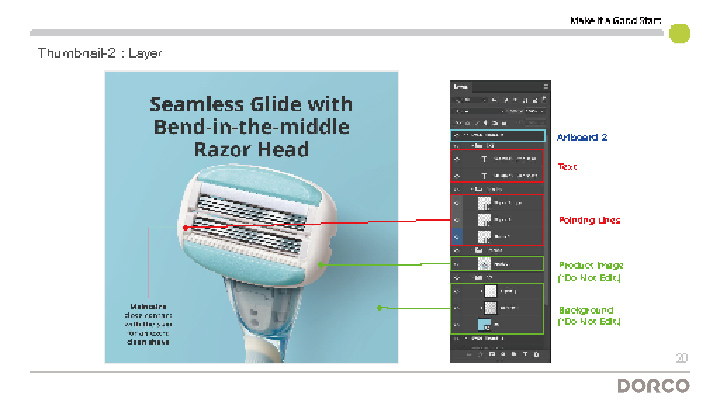The height and width of the screenshot is (405, 720).
Task: Toggle visibility of the selected blue-highlighted line layer
Action: point(457,237)
